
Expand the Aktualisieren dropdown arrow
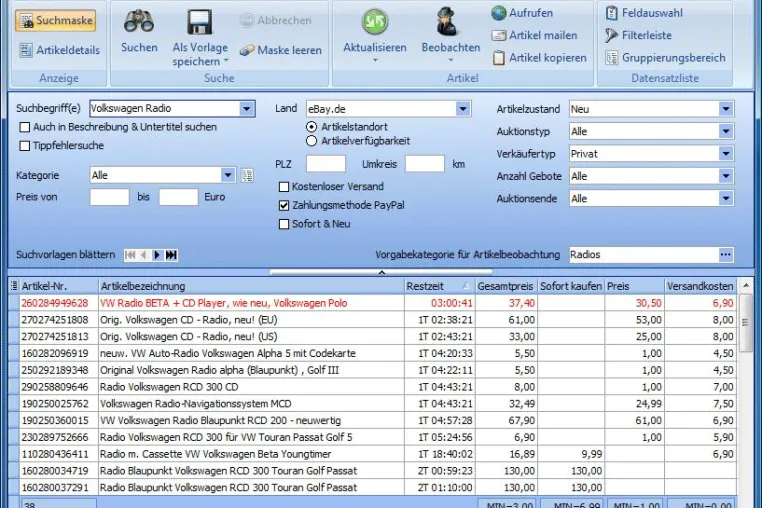point(375,60)
